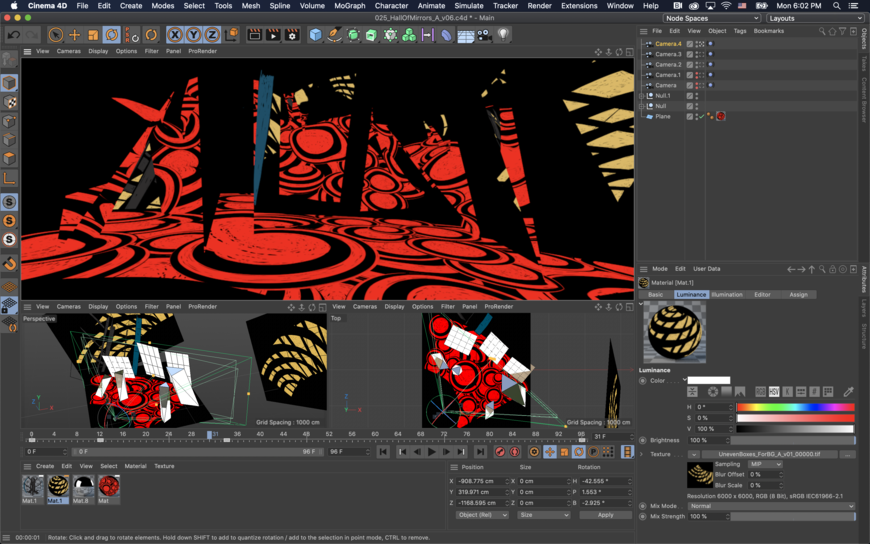Pick color with the eyedropper icon
Image resolution: width=870 pixels, height=544 pixels.
848,392
